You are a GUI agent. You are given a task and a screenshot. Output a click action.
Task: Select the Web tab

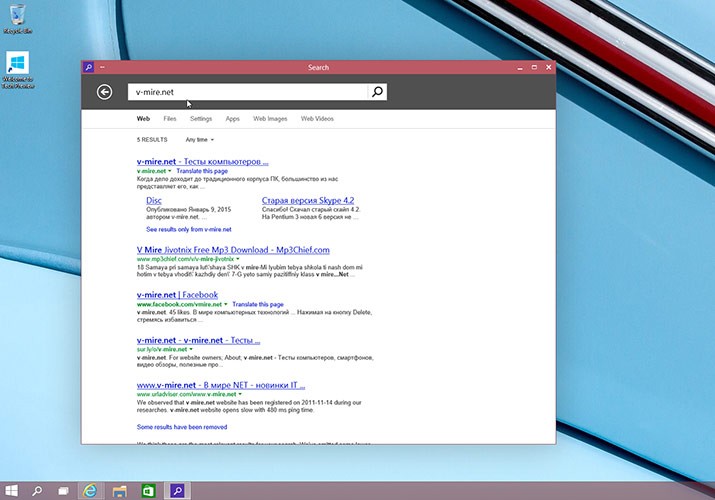coord(143,119)
